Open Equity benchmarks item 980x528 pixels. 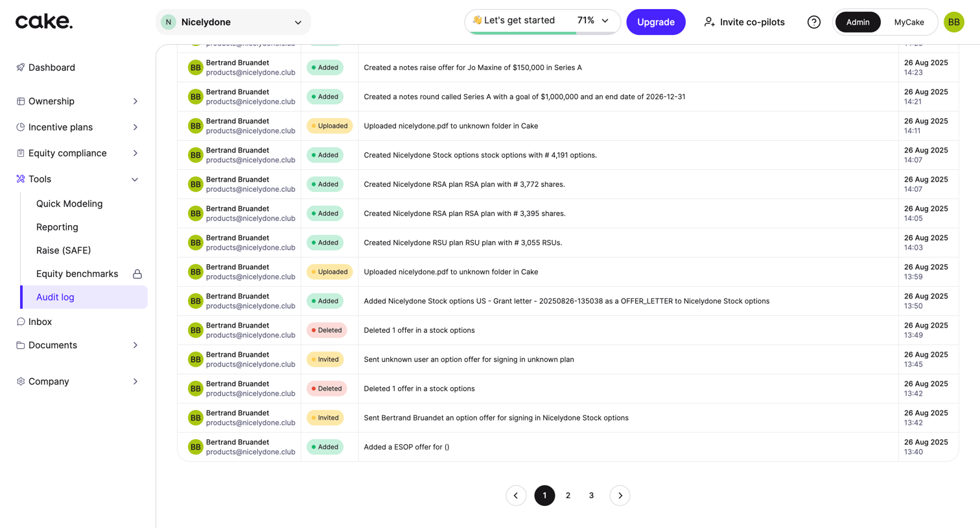[77, 274]
